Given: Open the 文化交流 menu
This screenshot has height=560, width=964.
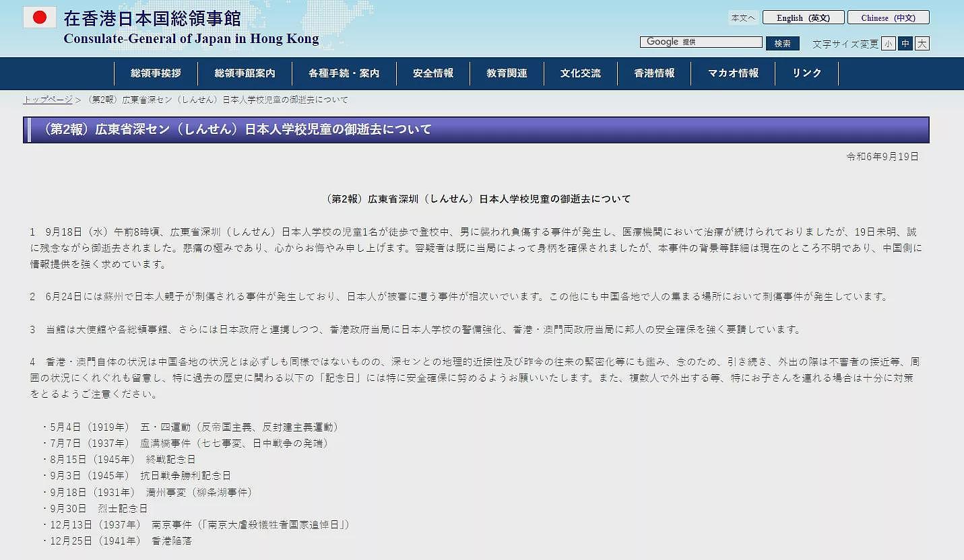Looking at the screenshot, I should 580,73.
